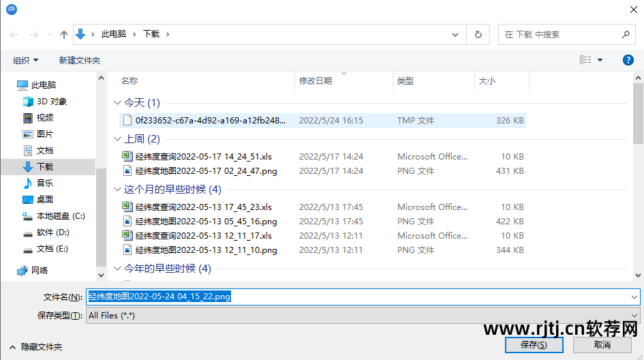Click 新建文件夹 in toolbar
644x360 pixels.
[x=80, y=60]
